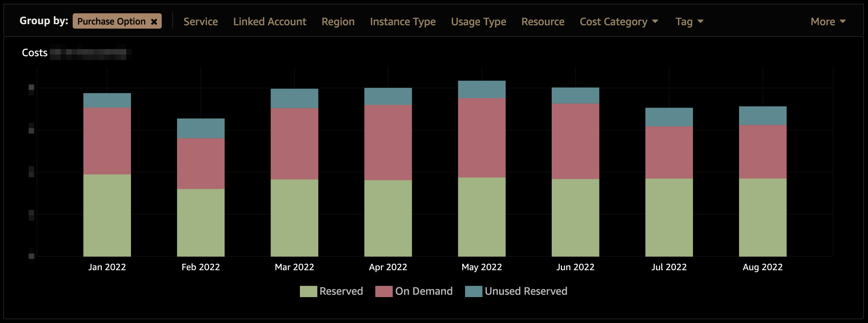This screenshot has height=323, width=868.
Task: Group costs by Service
Action: coord(201,21)
